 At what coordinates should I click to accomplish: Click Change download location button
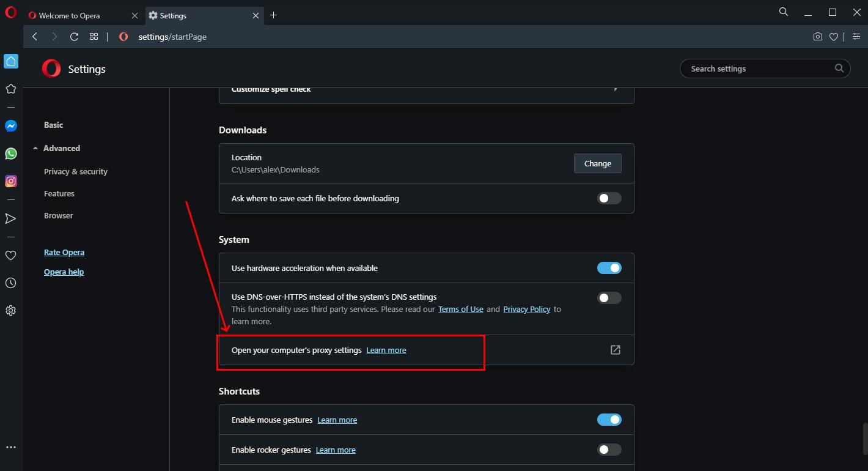coord(597,163)
